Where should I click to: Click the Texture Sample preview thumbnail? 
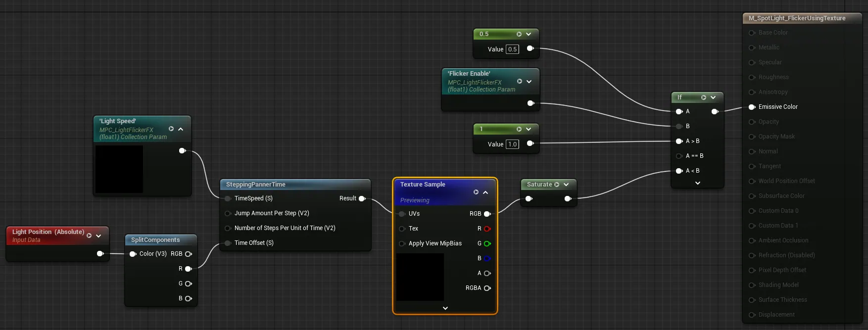[420, 277]
